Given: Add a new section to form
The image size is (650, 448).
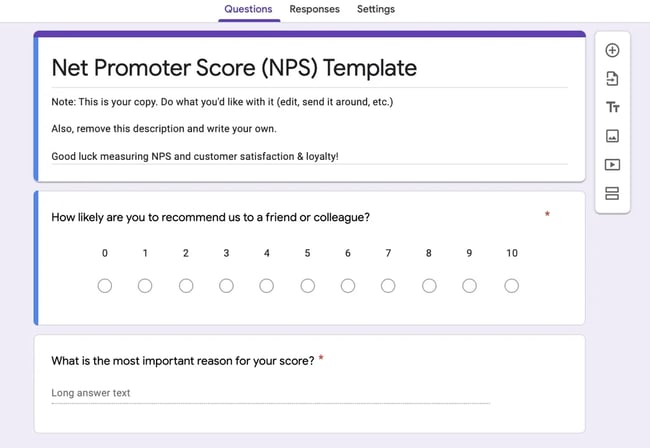Looking at the screenshot, I should (x=612, y=193).
